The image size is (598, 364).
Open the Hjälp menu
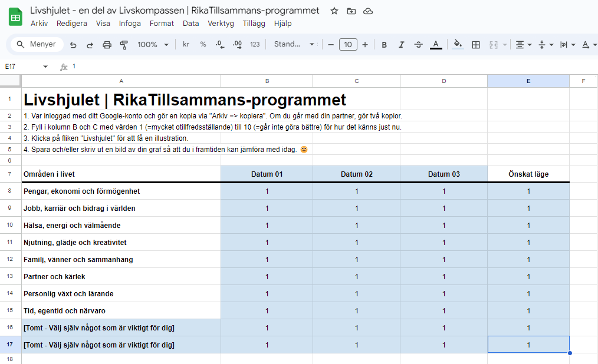tap(282, 23)
